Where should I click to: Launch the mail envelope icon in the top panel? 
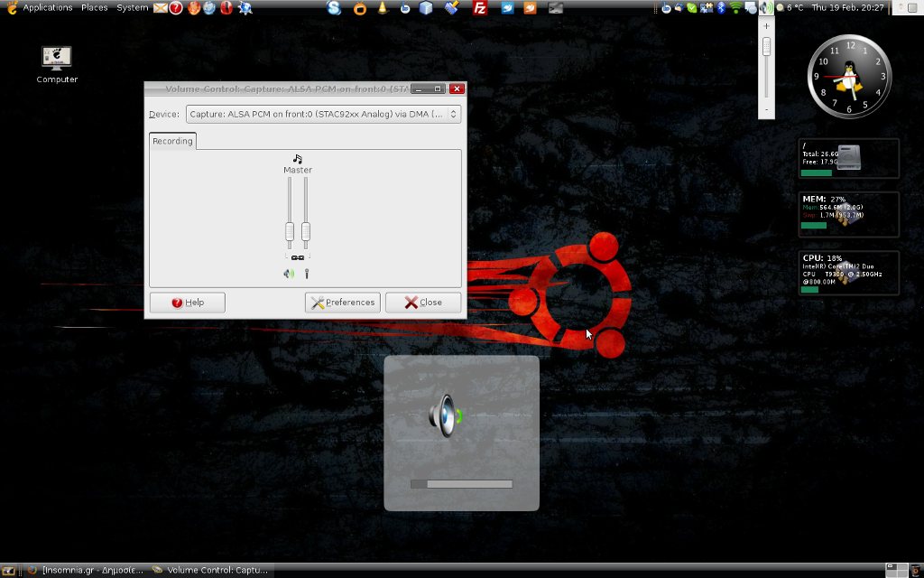click(161, 8)
